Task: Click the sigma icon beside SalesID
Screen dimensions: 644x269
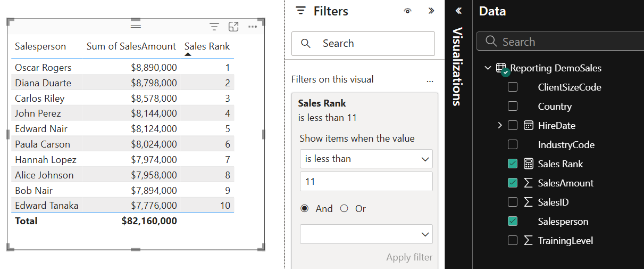Action: (x=529, y=202)
